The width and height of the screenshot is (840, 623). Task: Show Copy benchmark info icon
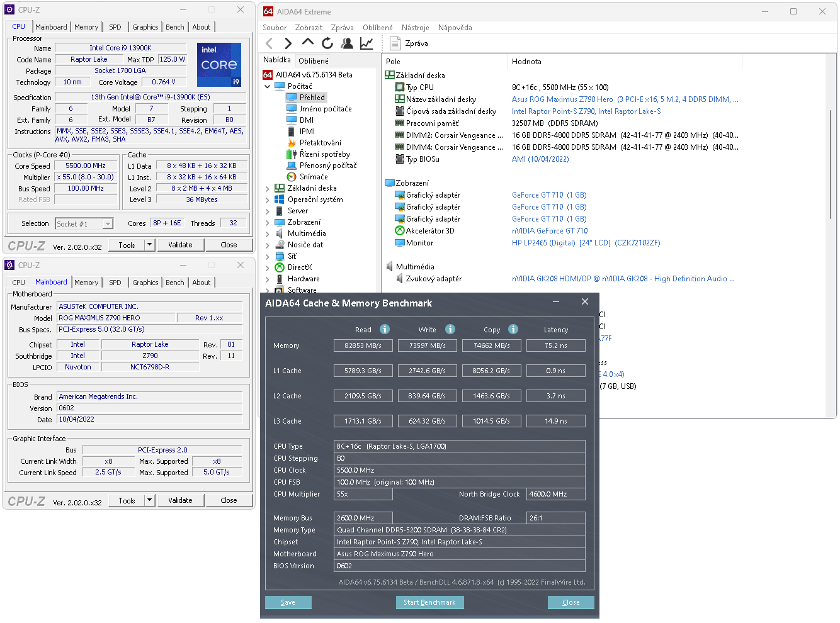[x=513, y=329]
